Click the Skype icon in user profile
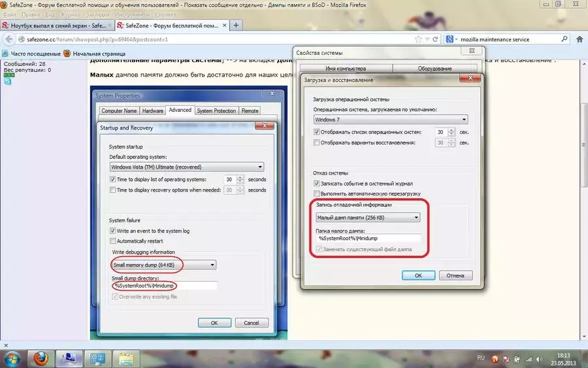 coord(7,81)
